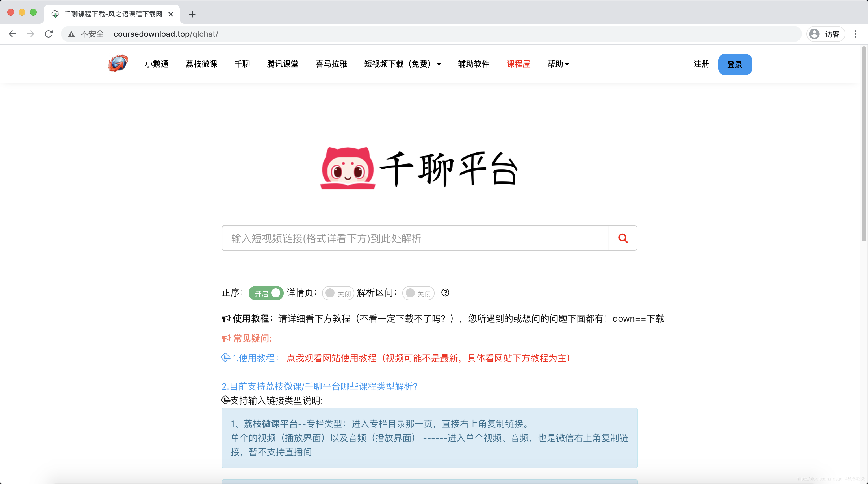The width and height of the screenshot is (868, 484).
Task: Expand the 短视频下载（免费） dropdown
Action: [403, 64]
